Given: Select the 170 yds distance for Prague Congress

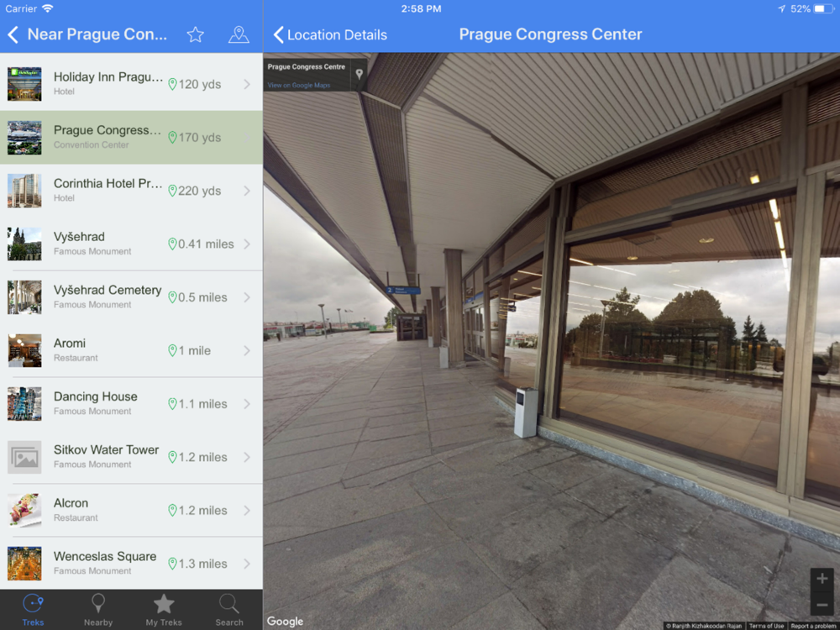Looking at the screenshot, I should [x=195, y=138].
